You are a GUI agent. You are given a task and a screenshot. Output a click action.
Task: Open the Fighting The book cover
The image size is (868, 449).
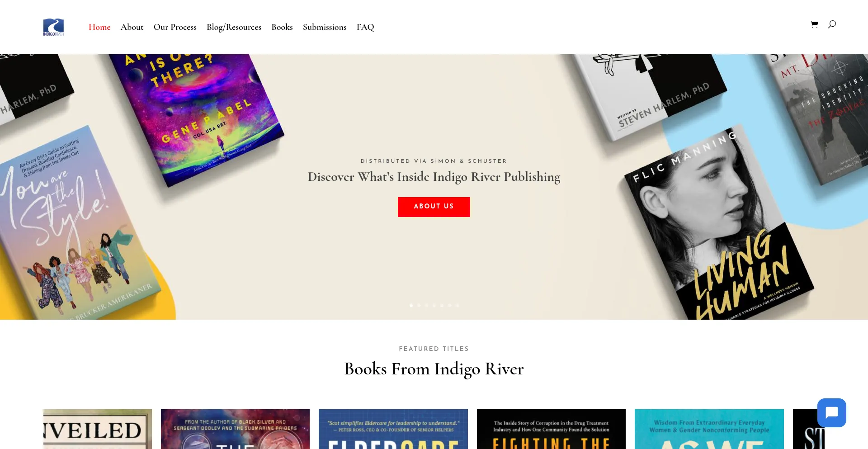point(551,429)
